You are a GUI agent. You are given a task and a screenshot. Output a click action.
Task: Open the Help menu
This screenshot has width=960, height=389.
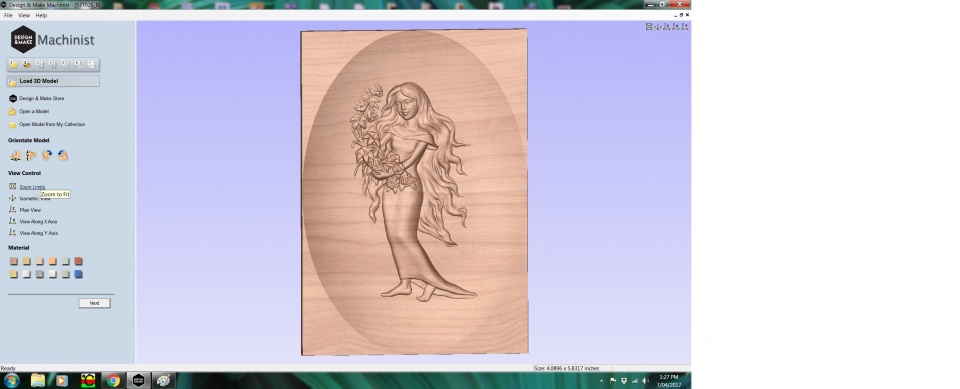tap(41, 15)
